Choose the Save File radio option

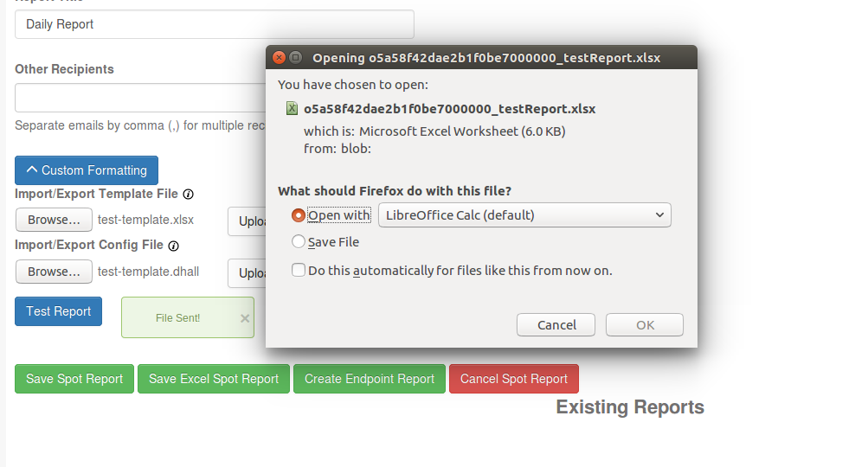tap(299, 242)
